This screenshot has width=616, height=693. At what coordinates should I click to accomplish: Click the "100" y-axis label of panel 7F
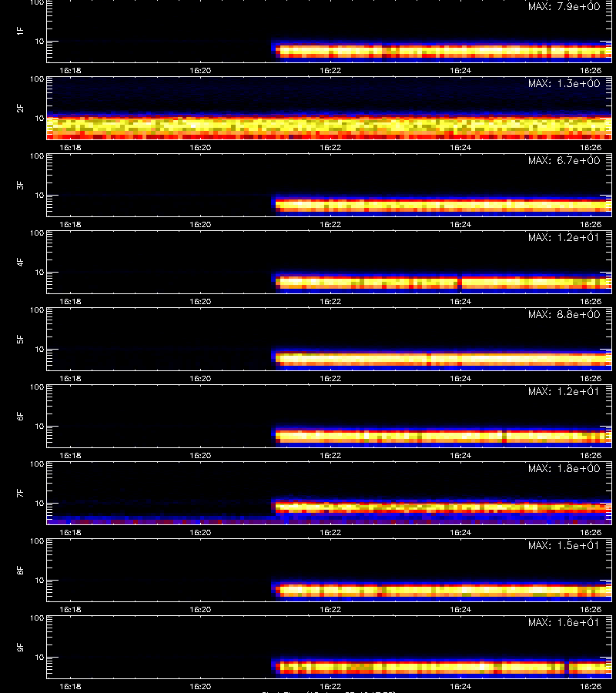click(37, 464)
